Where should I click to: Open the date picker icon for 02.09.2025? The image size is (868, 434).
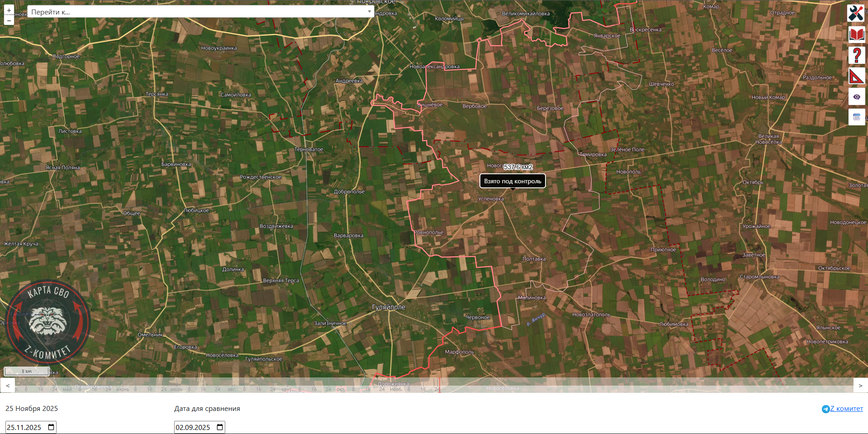coord(220,427)
